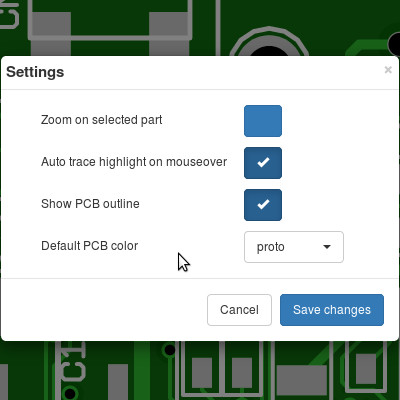This screenshot has height=400, width=400.
Task: Click the "Zoom on selected part" label
Action: click(x=101, y=120)
